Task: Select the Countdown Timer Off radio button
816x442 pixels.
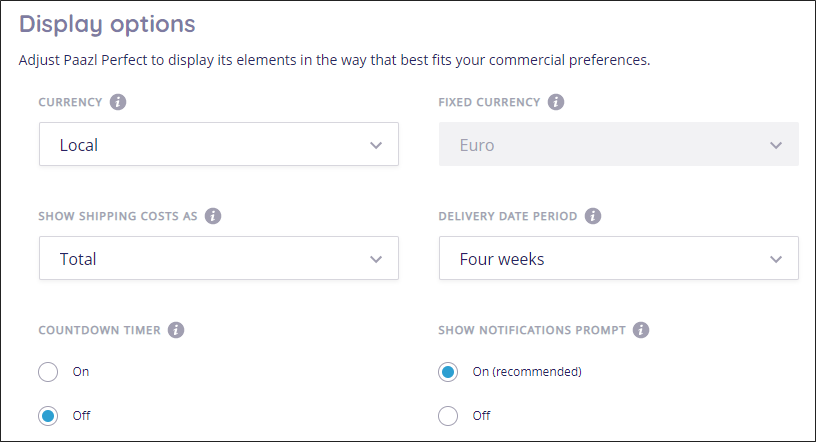Action: click(48, 416)
